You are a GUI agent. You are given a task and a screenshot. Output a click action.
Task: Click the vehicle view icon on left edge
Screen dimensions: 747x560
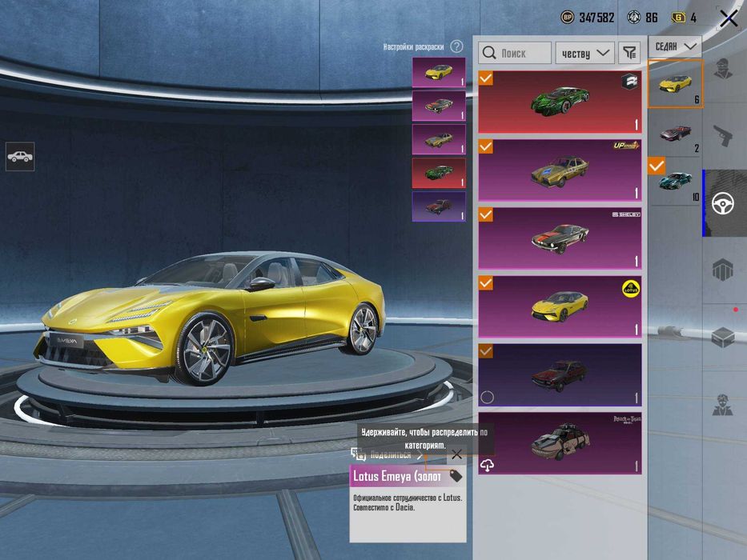click(x=20, y=156)
